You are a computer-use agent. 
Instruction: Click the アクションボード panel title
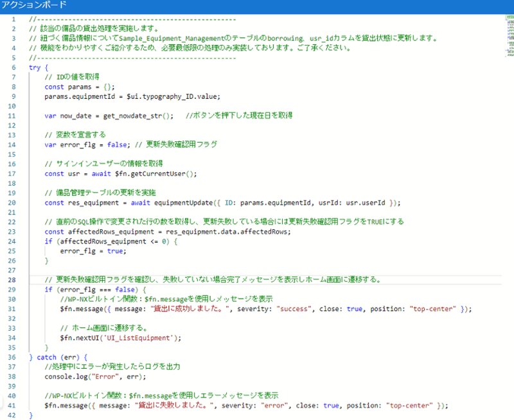point(34,5)
